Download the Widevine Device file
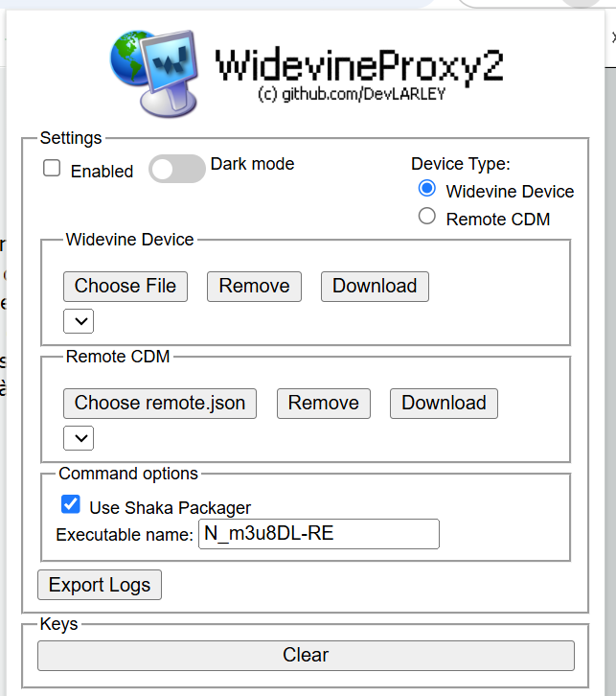The height and width of the screenshot is (696, 616). (375, 287)
